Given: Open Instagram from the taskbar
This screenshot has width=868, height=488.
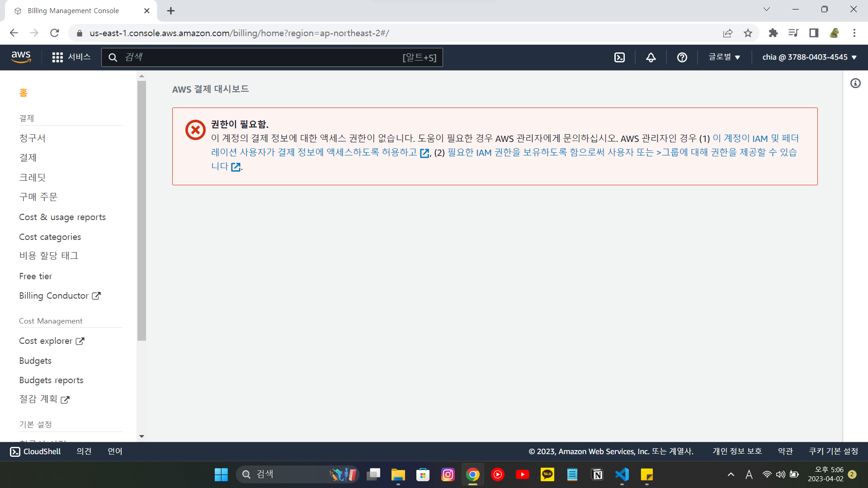Looking at the screenshot, I should coord(448,474).
